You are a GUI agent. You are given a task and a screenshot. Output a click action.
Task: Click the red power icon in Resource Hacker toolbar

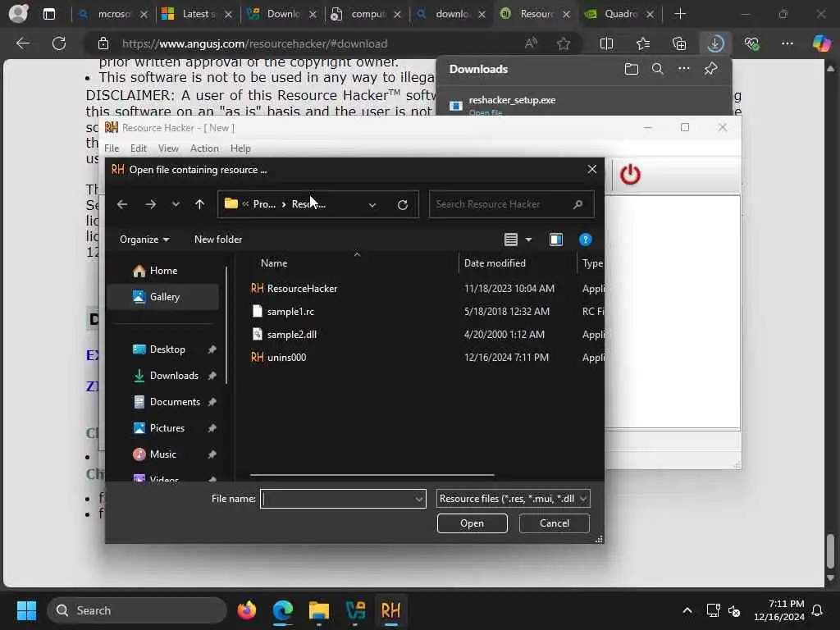click(629, 175)
